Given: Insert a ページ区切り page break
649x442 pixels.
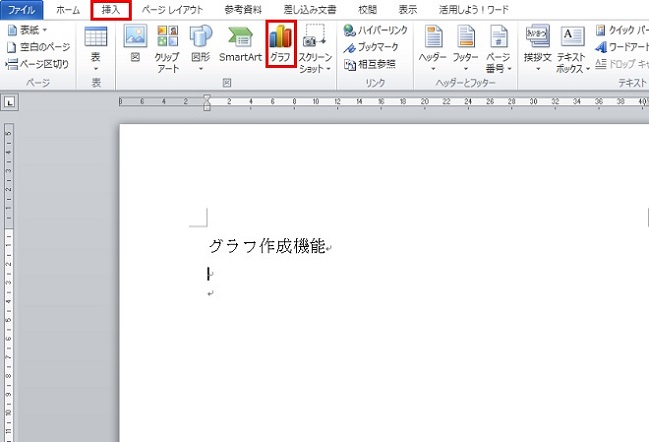Looking at the screenshot, I should pyautogui.click(x=37, y=64).
